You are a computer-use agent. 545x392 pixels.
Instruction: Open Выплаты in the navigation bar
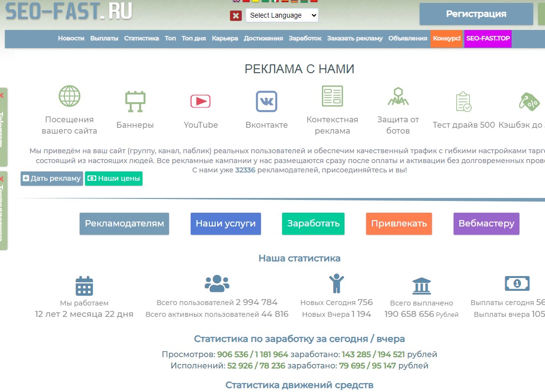point(104,38)
